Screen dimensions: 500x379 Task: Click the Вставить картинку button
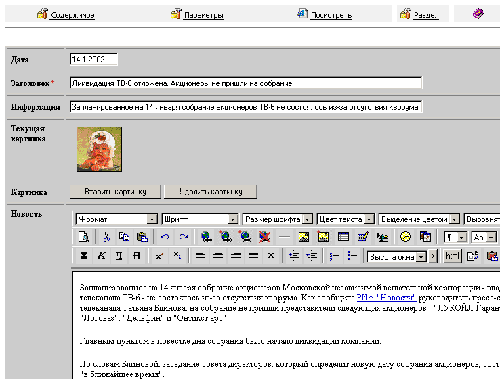point(115,192)
